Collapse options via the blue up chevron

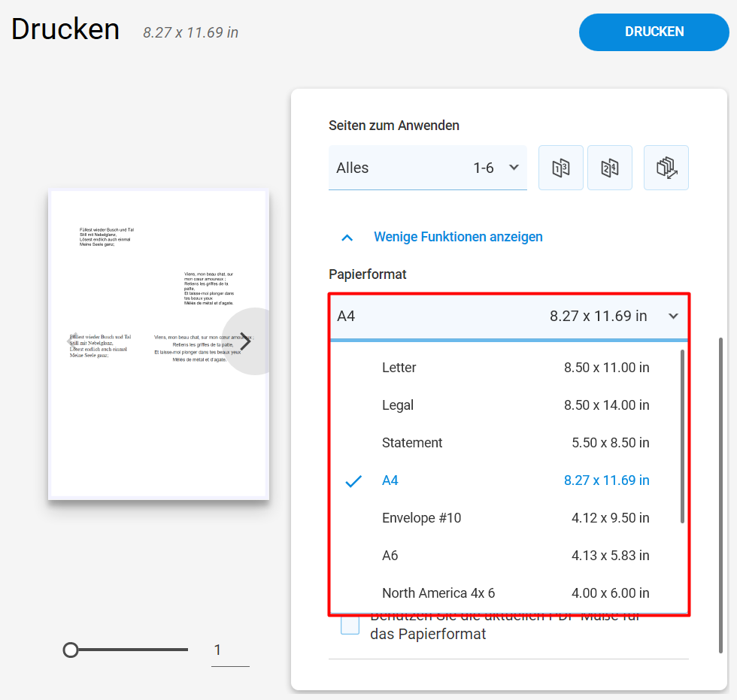[347, 238]
